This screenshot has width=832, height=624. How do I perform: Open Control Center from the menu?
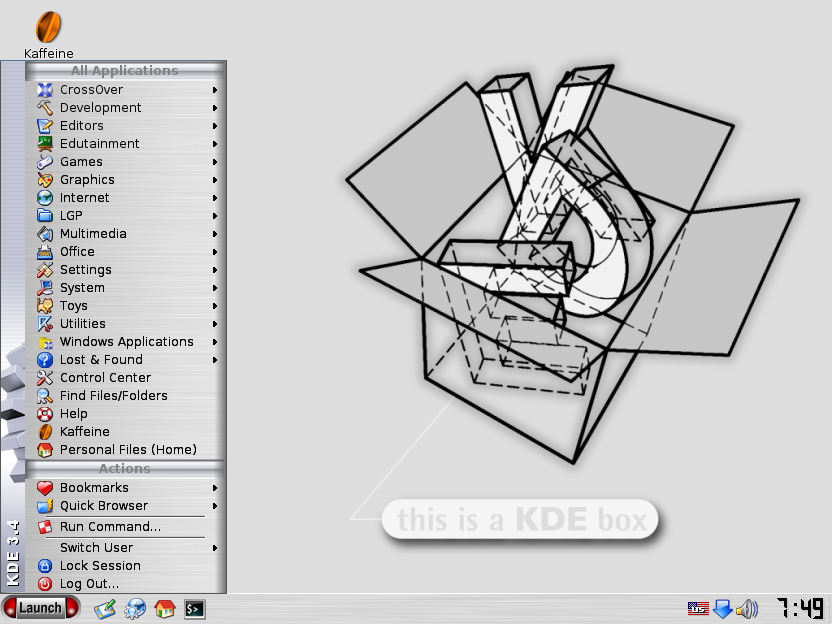[x=126, y=378]
